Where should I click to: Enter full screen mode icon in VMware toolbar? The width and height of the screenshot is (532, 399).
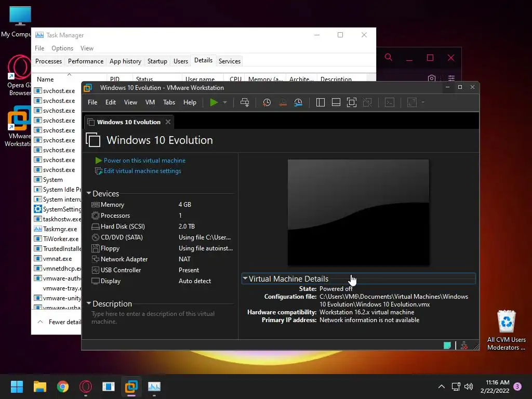pos(352,102)
